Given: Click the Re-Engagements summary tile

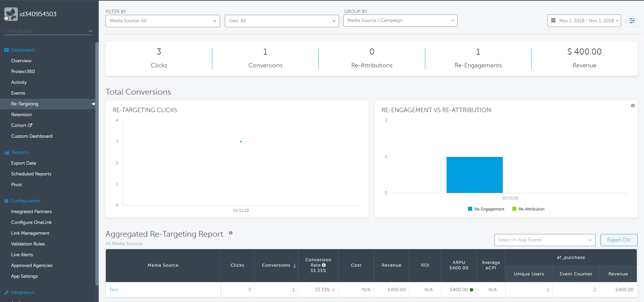Looking at the screenshot, I should (x=478, y=59).
